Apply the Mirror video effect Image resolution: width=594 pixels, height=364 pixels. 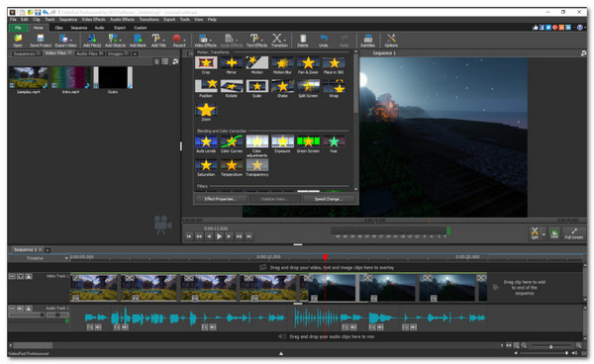(232, 65)
